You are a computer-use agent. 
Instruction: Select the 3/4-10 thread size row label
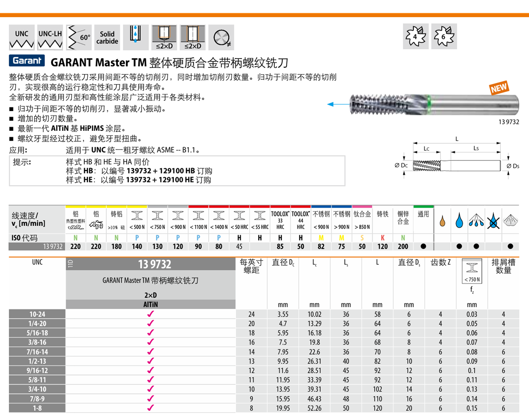click(37, 390)
